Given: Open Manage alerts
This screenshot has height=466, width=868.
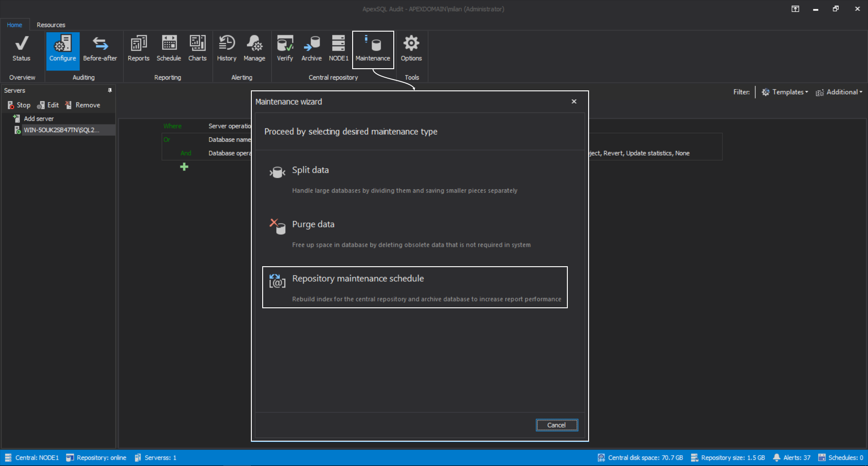Looking at the screenshot, I should [x=254, y=49].
